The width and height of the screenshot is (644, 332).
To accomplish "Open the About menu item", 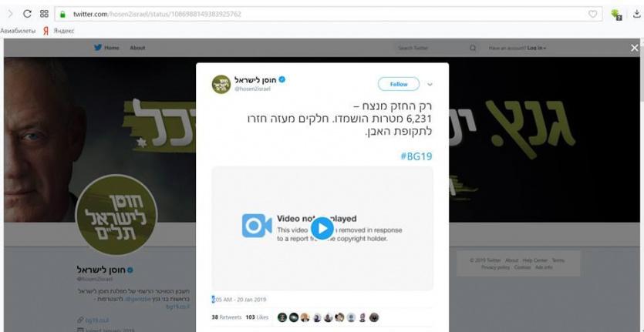I will (137, 48).
